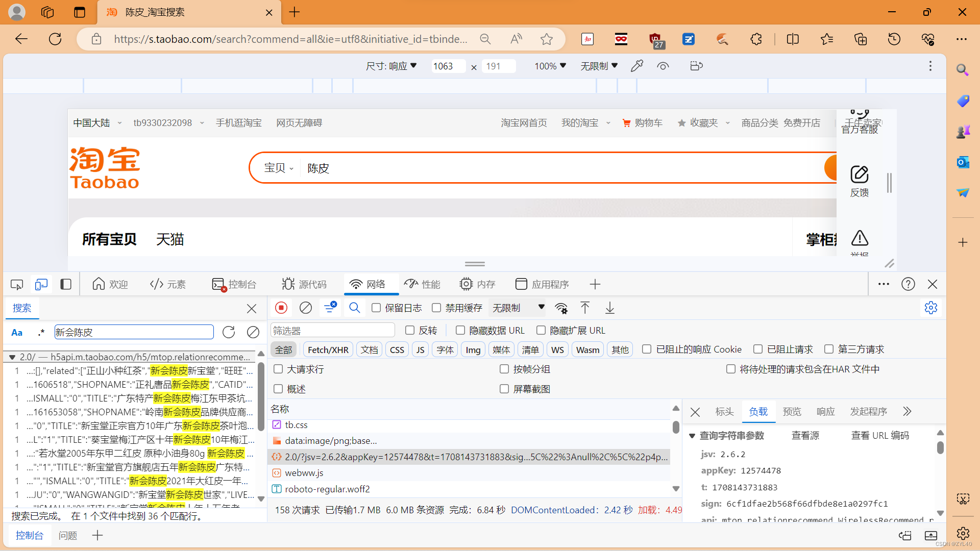Export HAR file with download arrow
Screen dimensions: 980x551
tap(610, 308)
